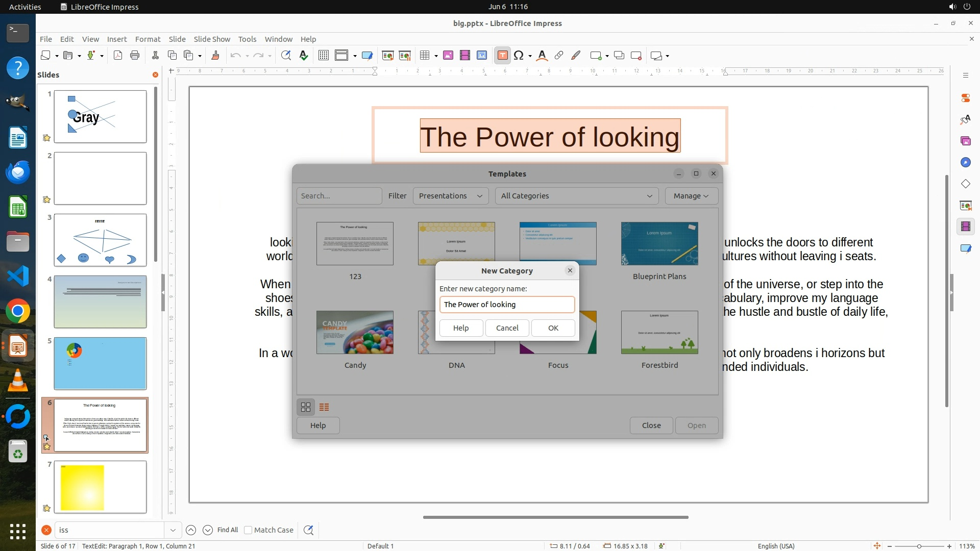Click the zoom slider in status bar
This screenshot has height=551, width=980.
pyautogui.click(x=919, y=546)
